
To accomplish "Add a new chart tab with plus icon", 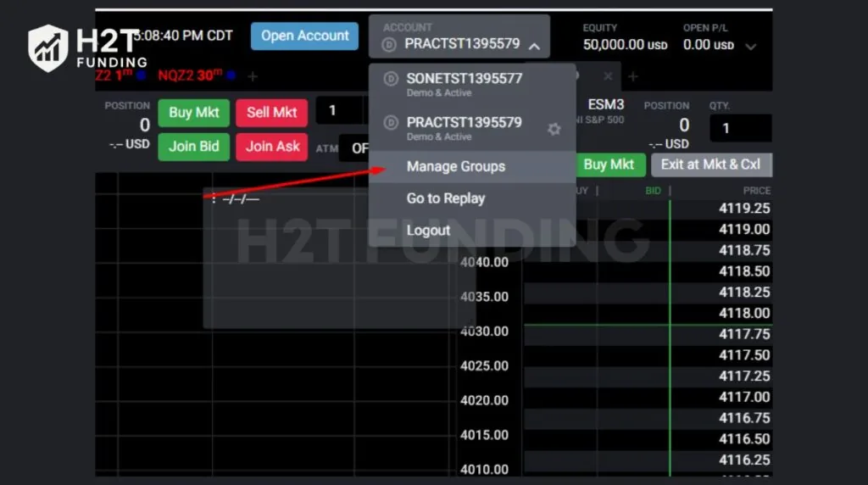I will pyautogui.click(x=253, y=76).
